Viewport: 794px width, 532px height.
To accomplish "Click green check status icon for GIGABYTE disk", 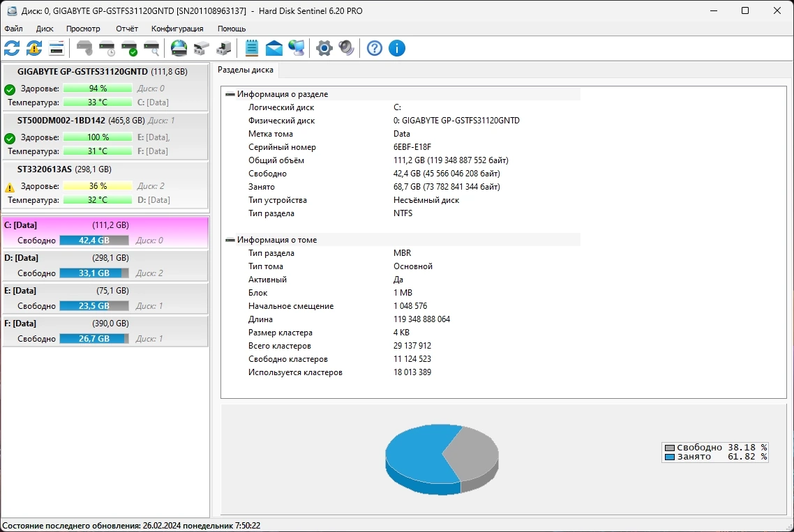I will (x=10, y=90).
